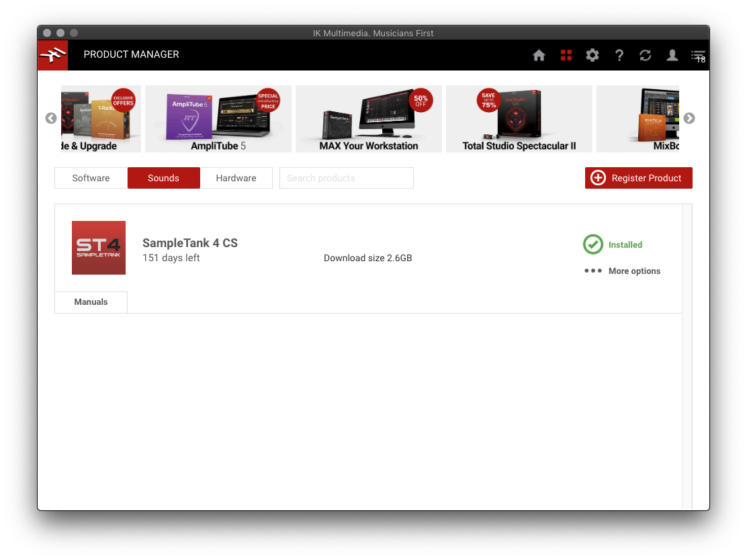This screenshot has width=747, height=560.
Task: Click the PRODUCT MANAGER header title
Action: click(132, 54)
